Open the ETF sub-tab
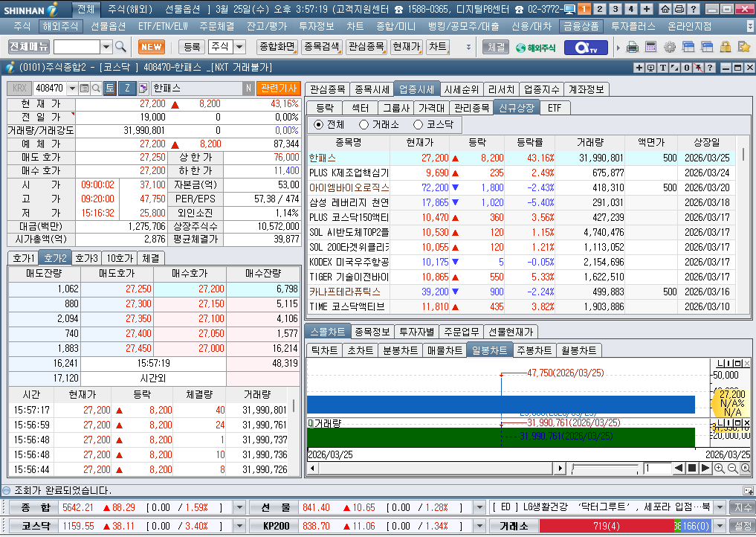 [x=555, y=108]
